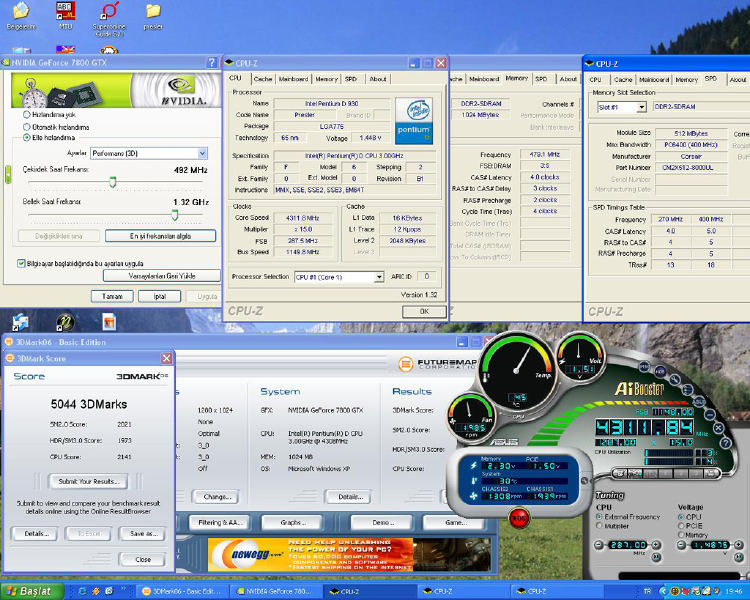
Task: Select the Hızlandırma yok radio option
Action: point(26,115)
